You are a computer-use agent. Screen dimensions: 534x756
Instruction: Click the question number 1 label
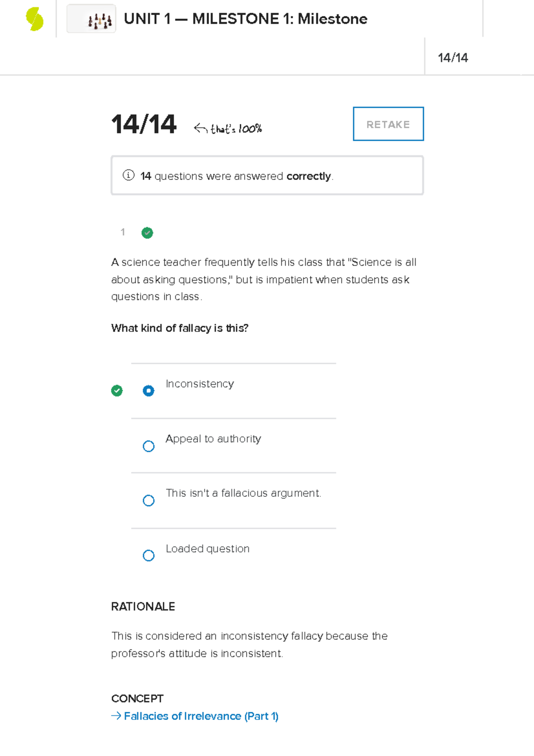(123, 232)
